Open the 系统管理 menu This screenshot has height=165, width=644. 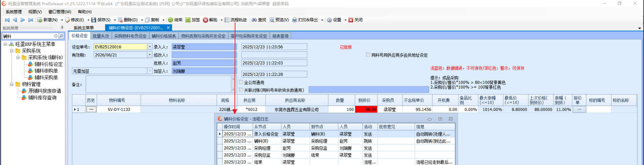(x=14, y=12)
